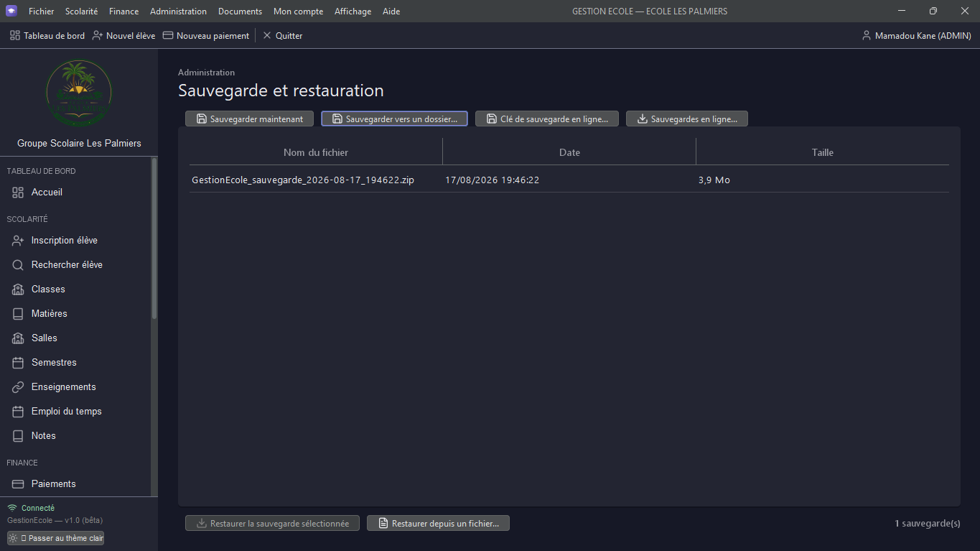This screenshot has width=980, height=551.
Task: Open Clé de sauvegarde en ligne
Action: coord(547,119)
